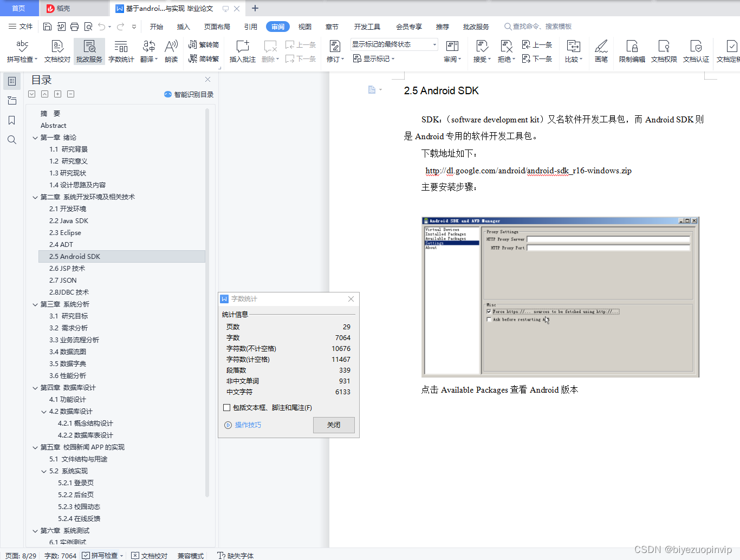Convert text to simplified Chinese (简转繁)
The image size is (740, 560).
click(204, 58)
